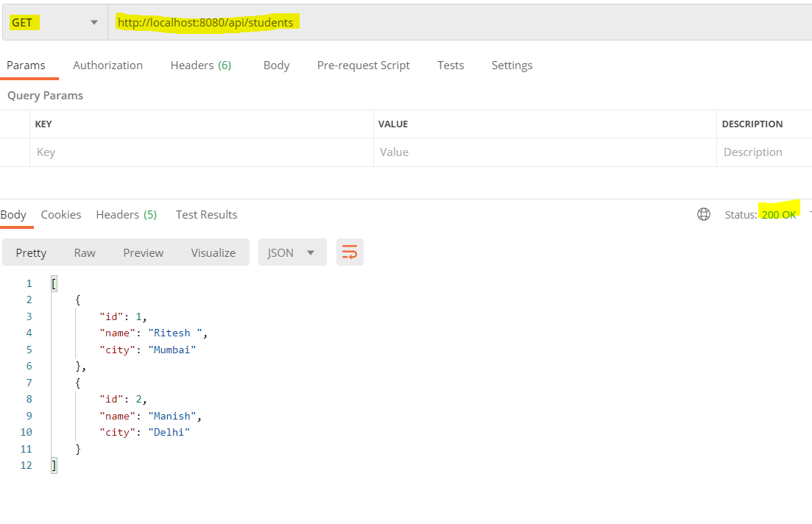Screen dimensions: 812x524
Task: Click the request URL field
Action: point(456,22)
